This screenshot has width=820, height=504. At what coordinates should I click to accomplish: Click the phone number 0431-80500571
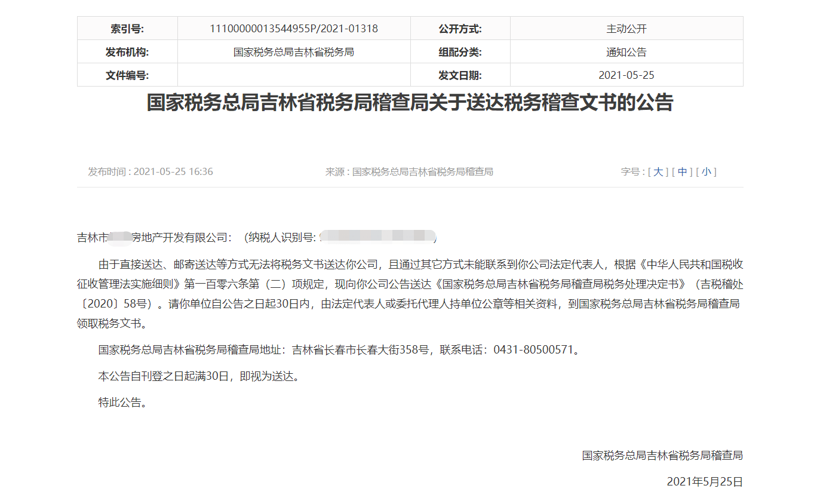click(x=533, y=350)
